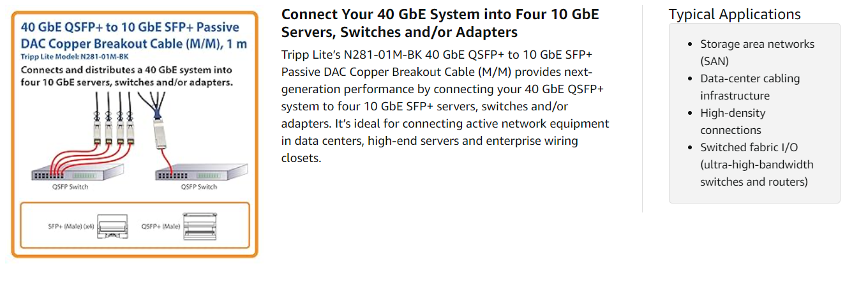Select the Data-center cabling infrastructure bullet
This screenshot has height=282, width=868.
pos(749,87)
